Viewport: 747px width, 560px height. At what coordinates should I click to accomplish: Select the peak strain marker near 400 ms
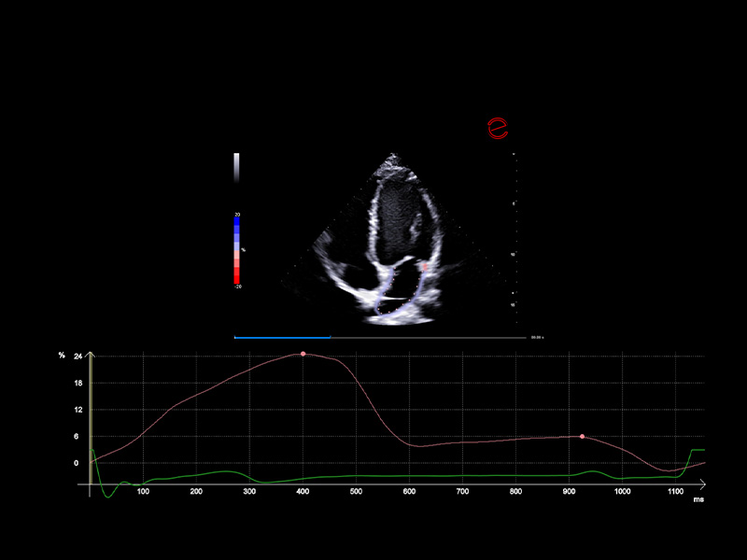(x=303, y=354)
